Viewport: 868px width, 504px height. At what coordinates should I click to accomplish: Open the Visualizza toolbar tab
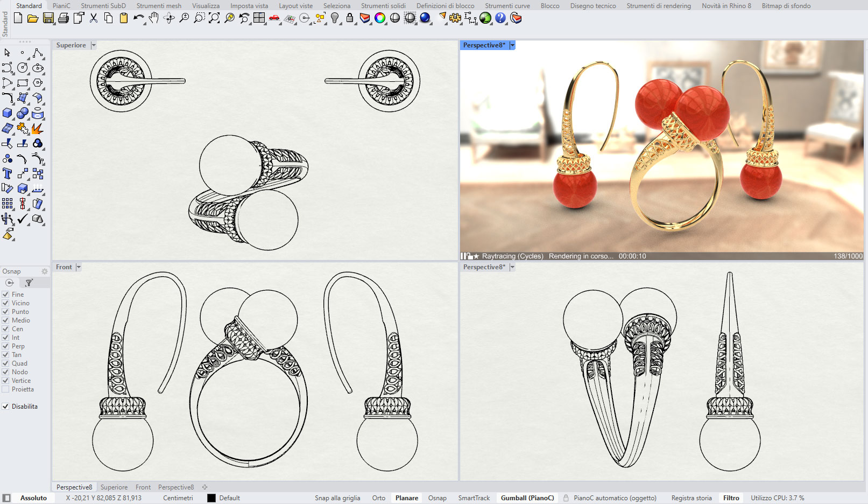pyautogui.click(x=206, y=6)
